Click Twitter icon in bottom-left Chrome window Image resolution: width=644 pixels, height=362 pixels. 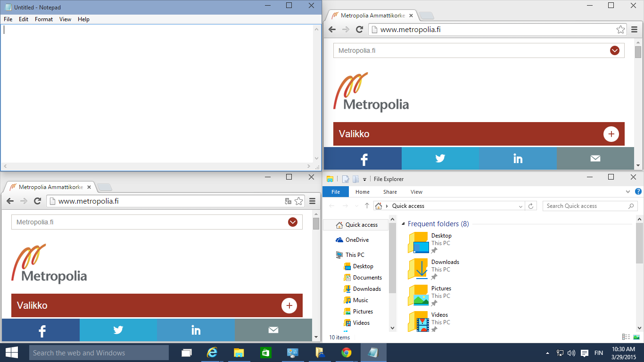tap(118, 330)
